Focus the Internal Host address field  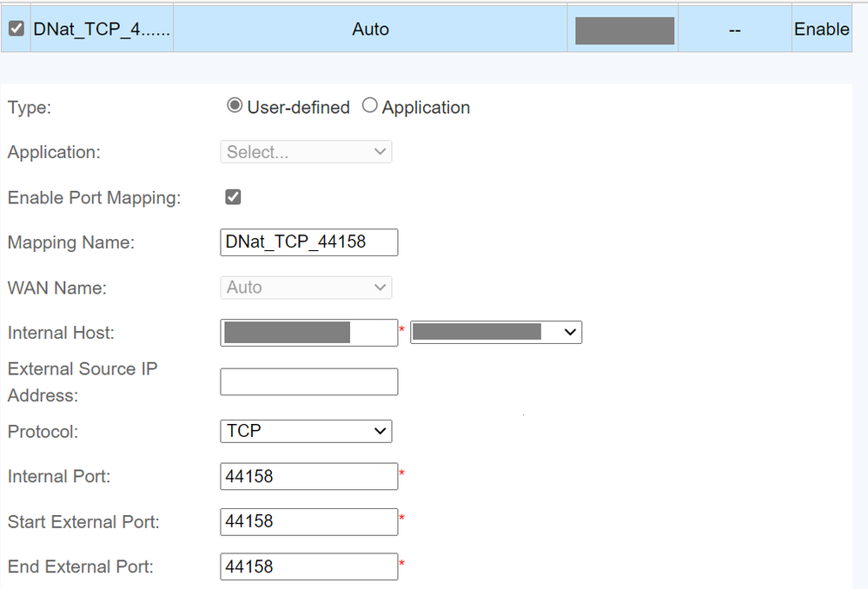tap(309, 333)
